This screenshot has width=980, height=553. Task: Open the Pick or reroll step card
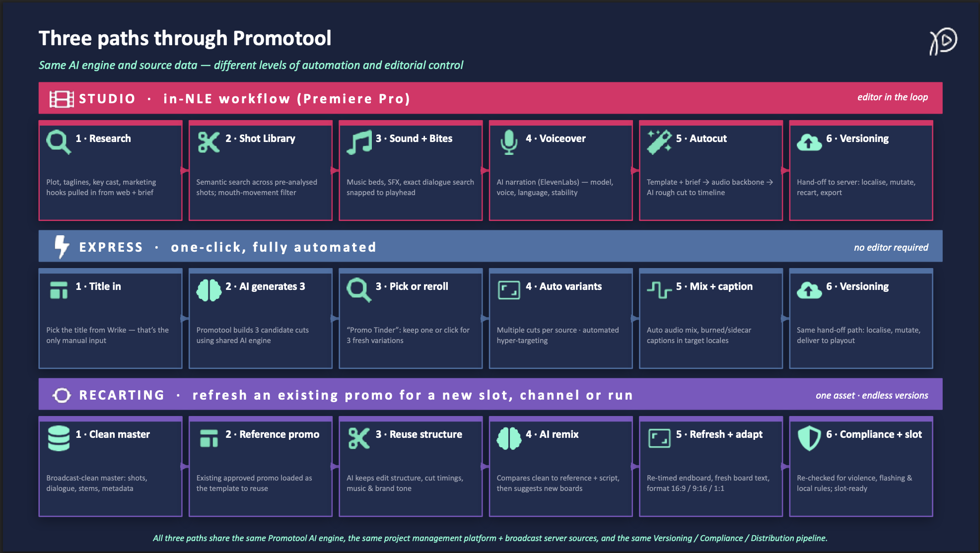tap(411, 319)
